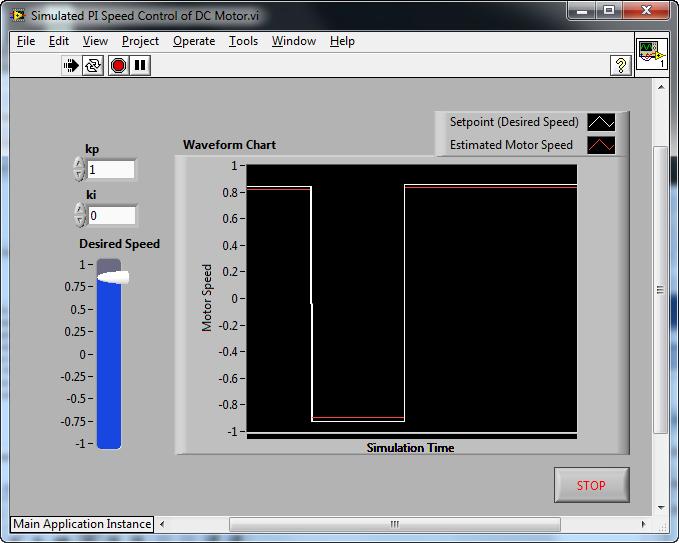This screenshot has height=543, width=679.
Task: Click the Desired Speed slider handle
Action: (x=112, y=277)
